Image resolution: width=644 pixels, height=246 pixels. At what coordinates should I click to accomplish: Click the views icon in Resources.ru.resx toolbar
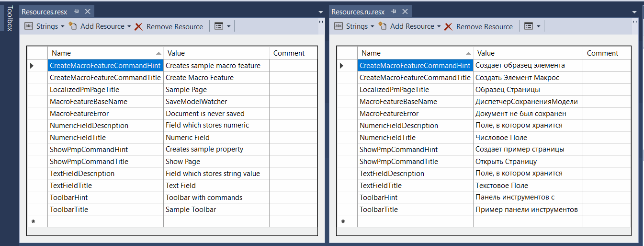(x=528, y=26)
